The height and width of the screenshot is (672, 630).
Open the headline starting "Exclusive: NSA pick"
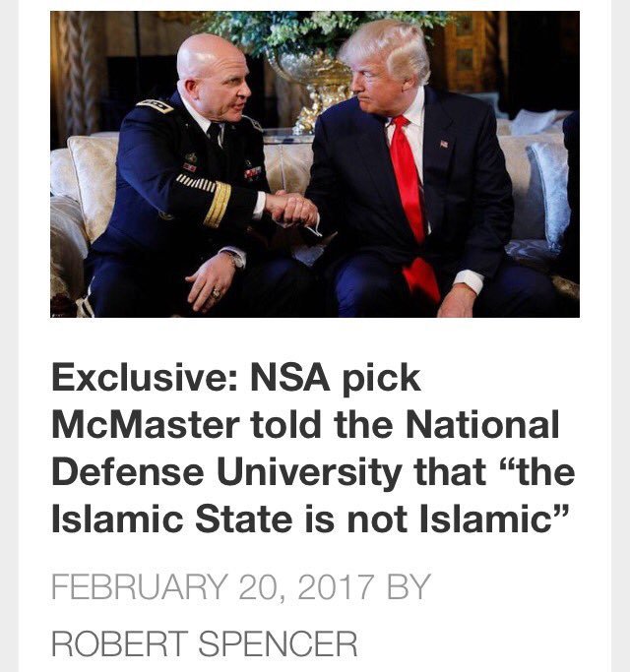313,449
